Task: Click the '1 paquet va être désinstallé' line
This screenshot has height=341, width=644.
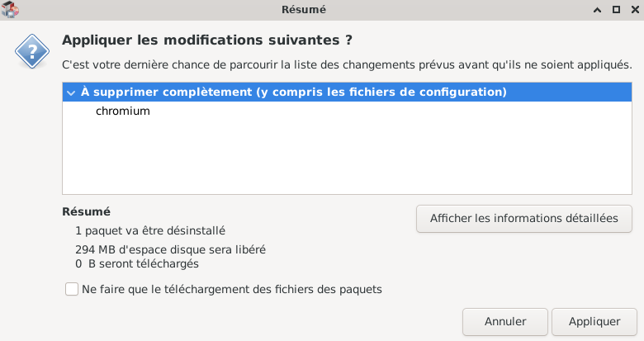Action: point(150,231)
